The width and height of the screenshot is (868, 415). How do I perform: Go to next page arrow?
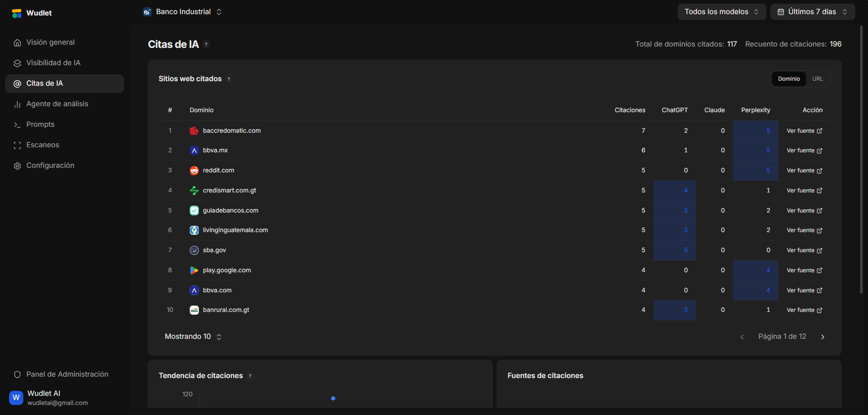tap(823, 337)
